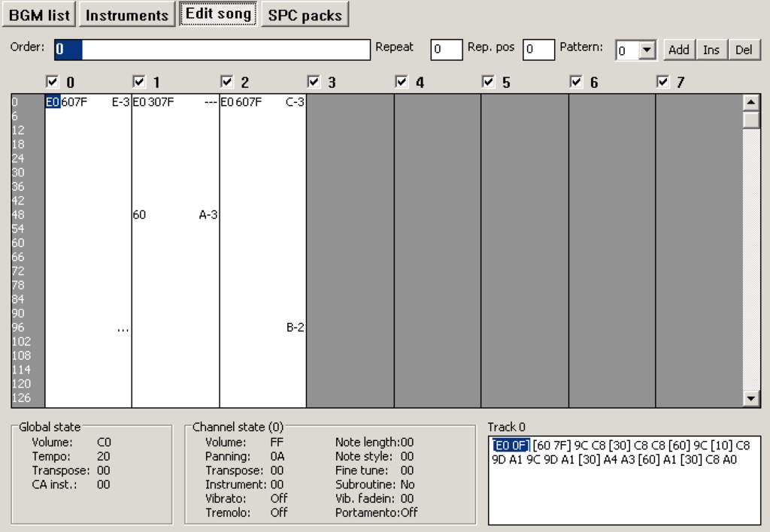Image resolution: width=770 pixels, height=532 pixels.
Task: Select the E0 307F command in channel 1
Action: click(153, 102)
